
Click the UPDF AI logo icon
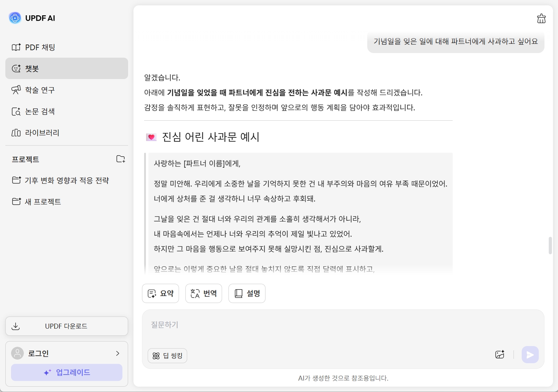(x=15, y=18)
